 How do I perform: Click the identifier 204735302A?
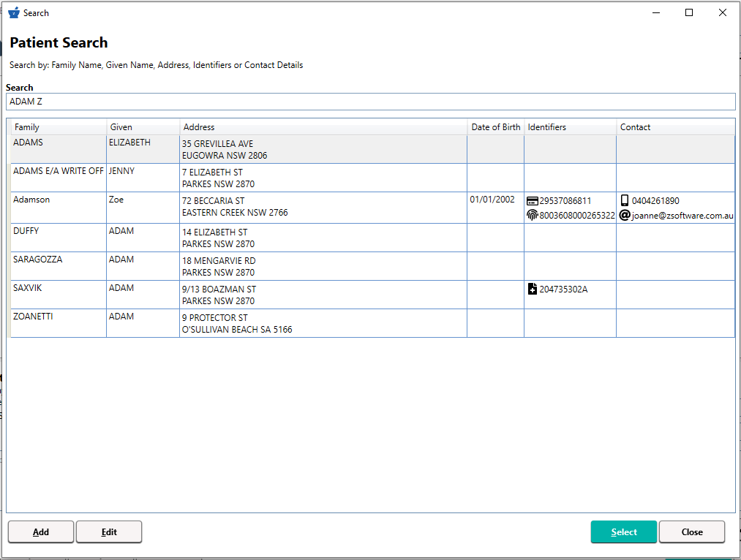coord(563,290)
